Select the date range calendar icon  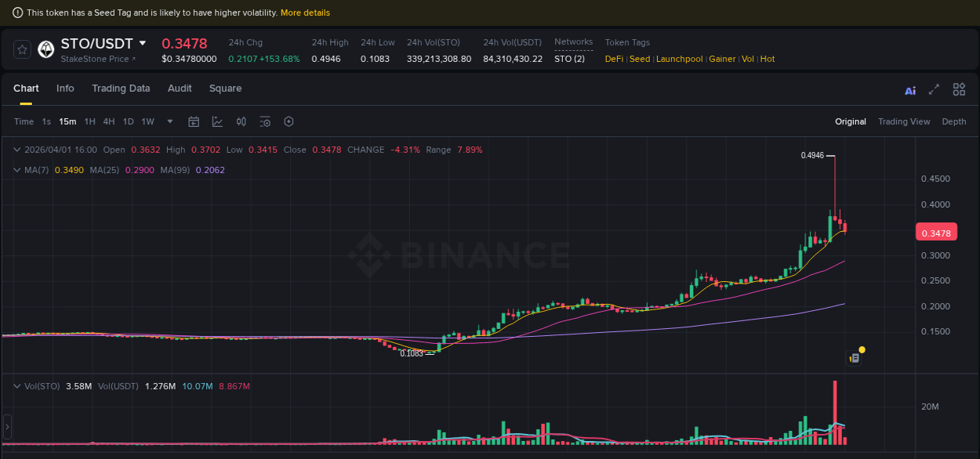(194, 121)
